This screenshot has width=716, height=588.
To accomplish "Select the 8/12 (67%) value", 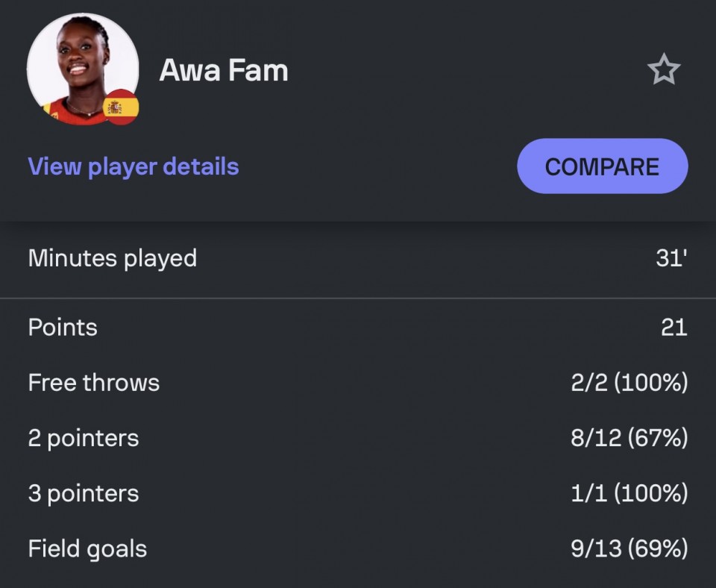I will (629, 438).
